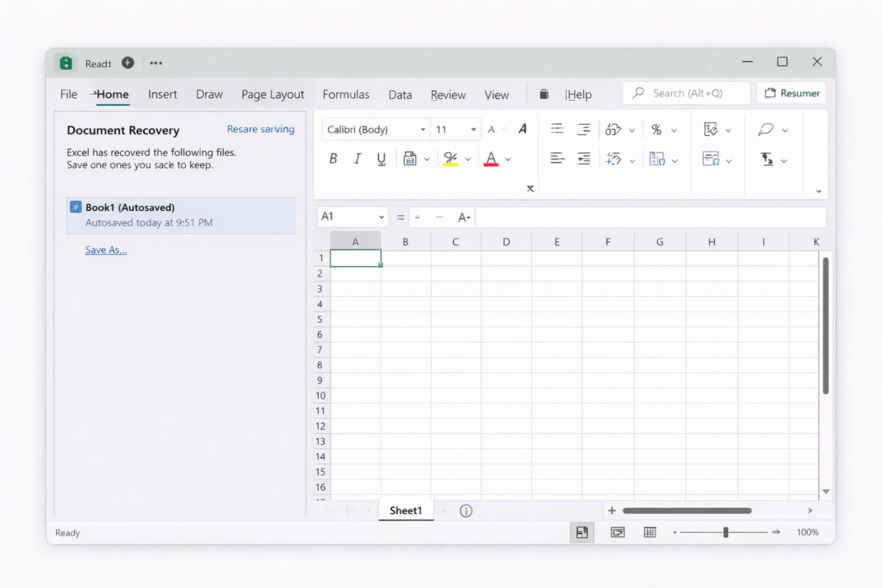This screenshot has width=882, height=588.
Task: Click the left align text icon
Action: (x=557, y=158)
